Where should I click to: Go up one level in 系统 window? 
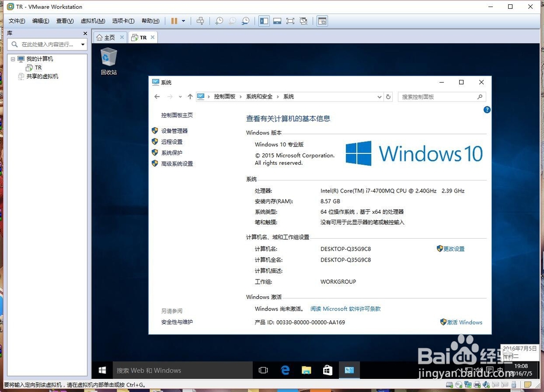tap(190, 97)
